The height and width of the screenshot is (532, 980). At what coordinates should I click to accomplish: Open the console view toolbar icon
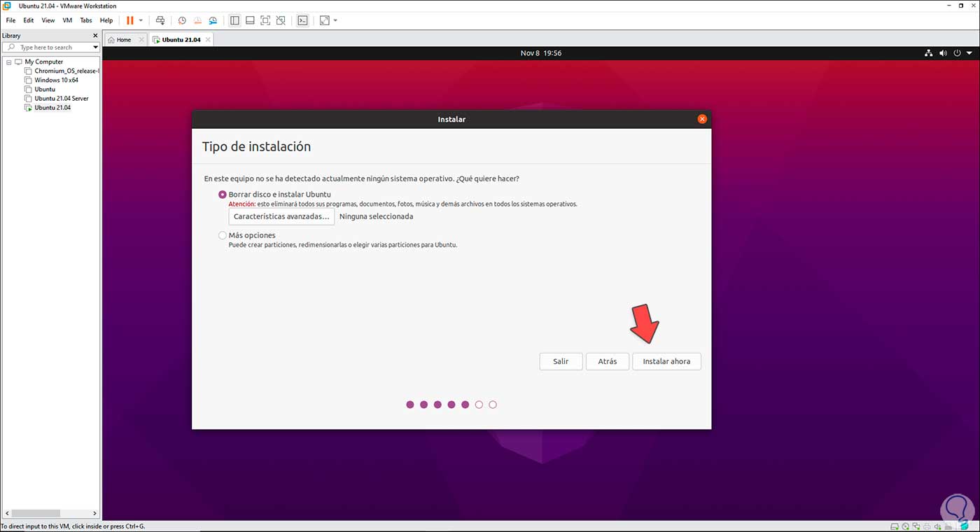pyautogui.click(x=302, y=20)
